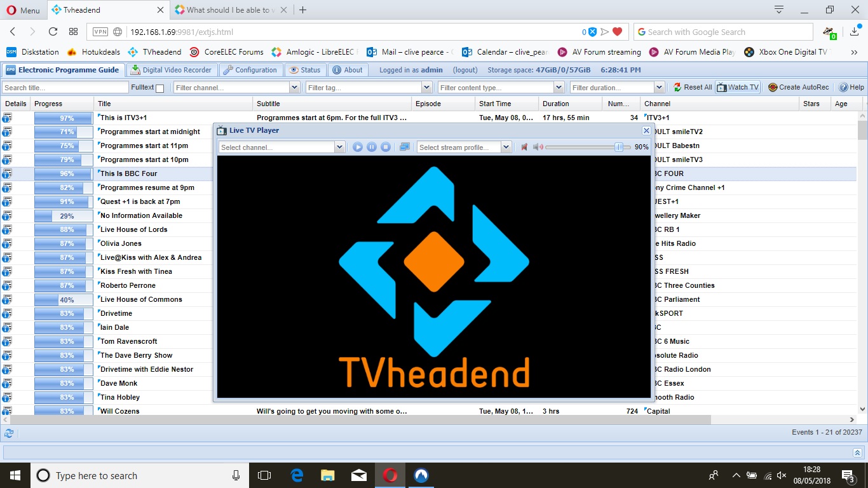Switch to the Digital Video Recorder tab
The height and width of the screenshot is (488, 868).
coord(172,70)
